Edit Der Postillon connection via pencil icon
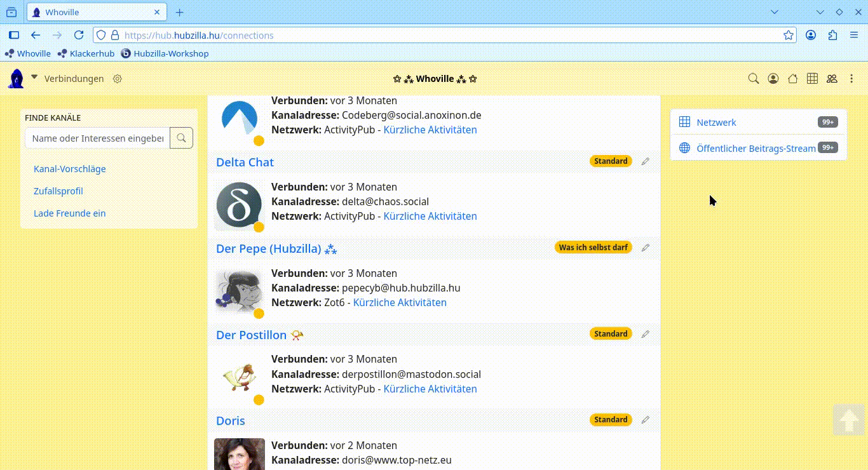The image size is (868, 470). (x=646, y=334)
